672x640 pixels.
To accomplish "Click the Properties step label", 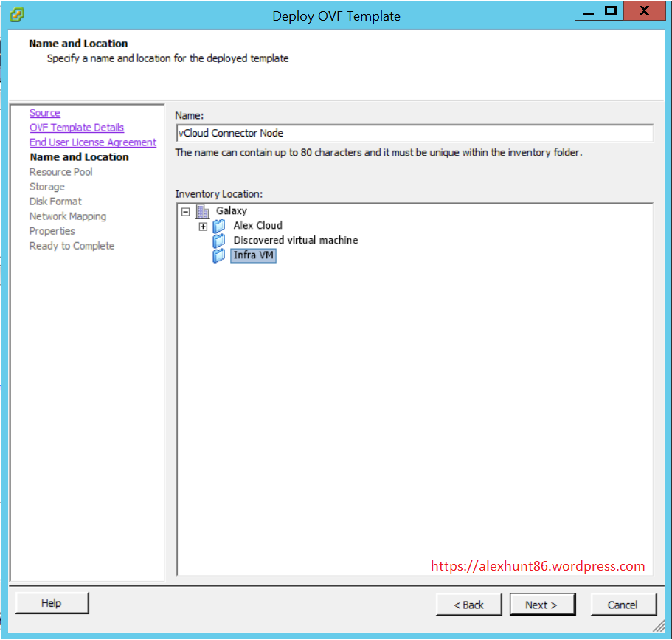I will [x=52, y=231].
